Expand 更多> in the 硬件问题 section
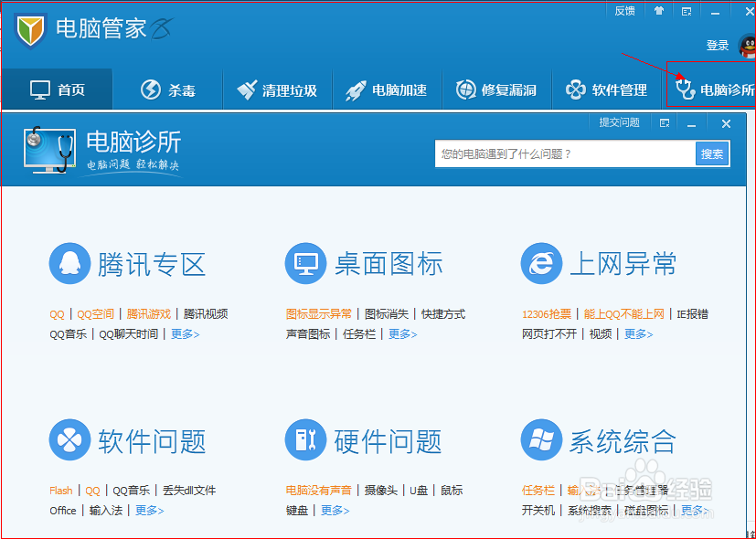Viewport: 756px width, 539px height. tap(335, 510)
